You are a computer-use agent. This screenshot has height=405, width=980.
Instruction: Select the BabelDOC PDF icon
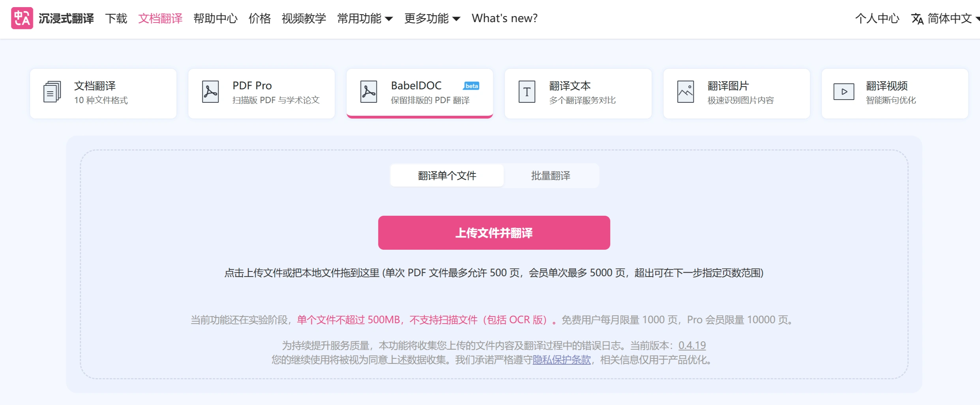coord(368,91)
